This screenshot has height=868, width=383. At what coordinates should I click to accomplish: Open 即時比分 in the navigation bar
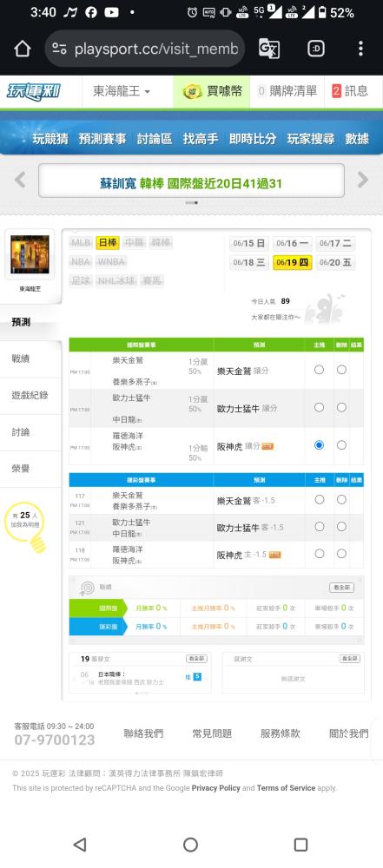pos(253,139)
